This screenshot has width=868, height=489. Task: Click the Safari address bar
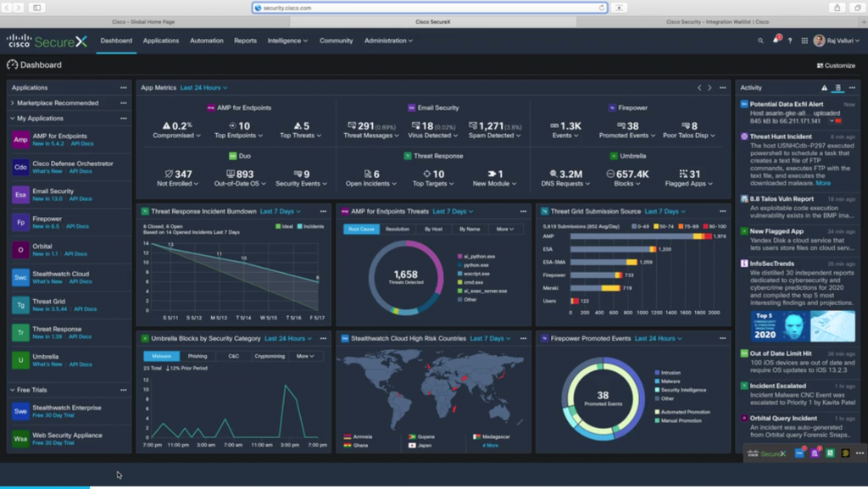click(430, 8)
